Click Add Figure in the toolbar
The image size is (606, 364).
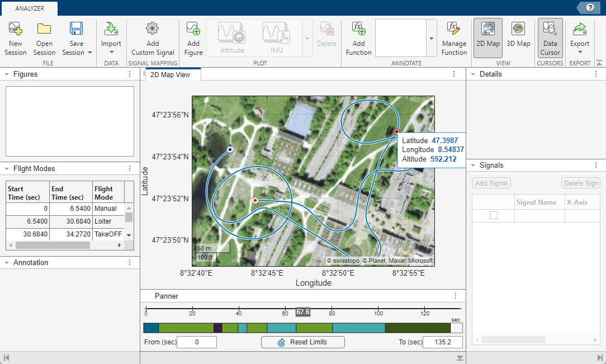[x=193, y=38]
